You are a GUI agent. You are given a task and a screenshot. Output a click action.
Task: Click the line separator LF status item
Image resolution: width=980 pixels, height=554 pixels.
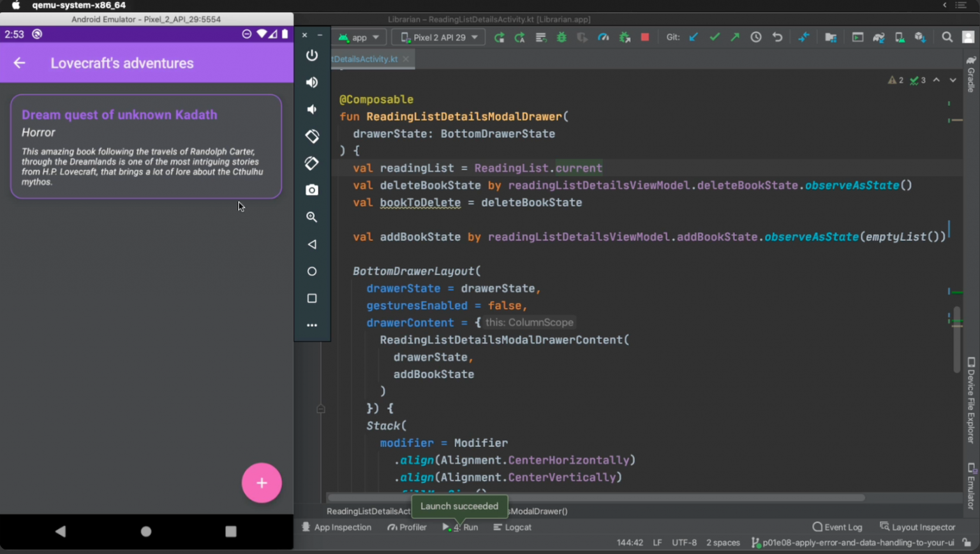click(x=657, y=543)
